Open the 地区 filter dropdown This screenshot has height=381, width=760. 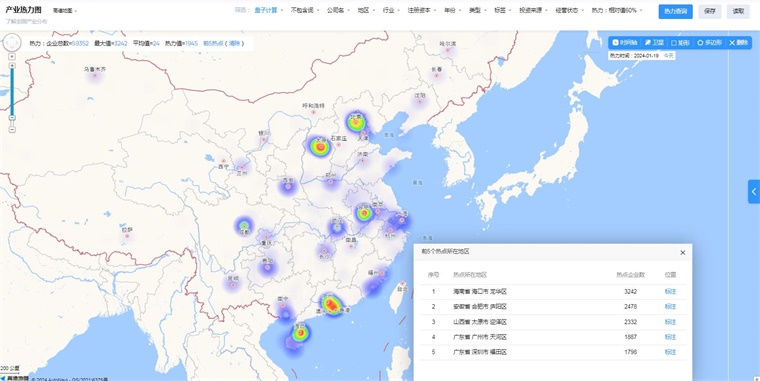point(365,10)
